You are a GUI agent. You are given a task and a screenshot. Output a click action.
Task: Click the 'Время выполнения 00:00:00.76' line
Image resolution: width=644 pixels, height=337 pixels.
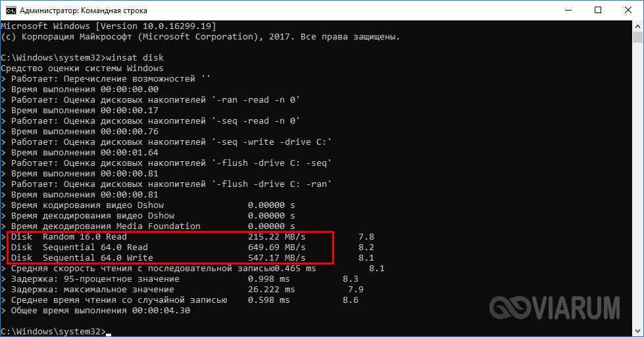(80, 132)
